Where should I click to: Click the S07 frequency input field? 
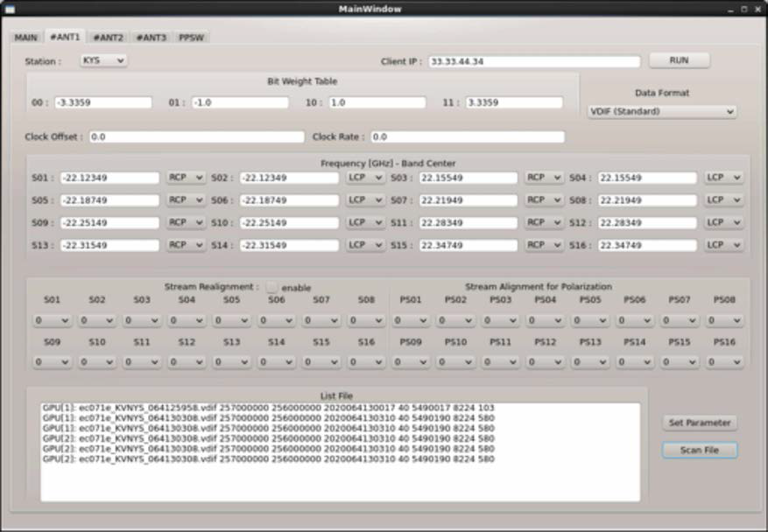(x=469, y=200)
